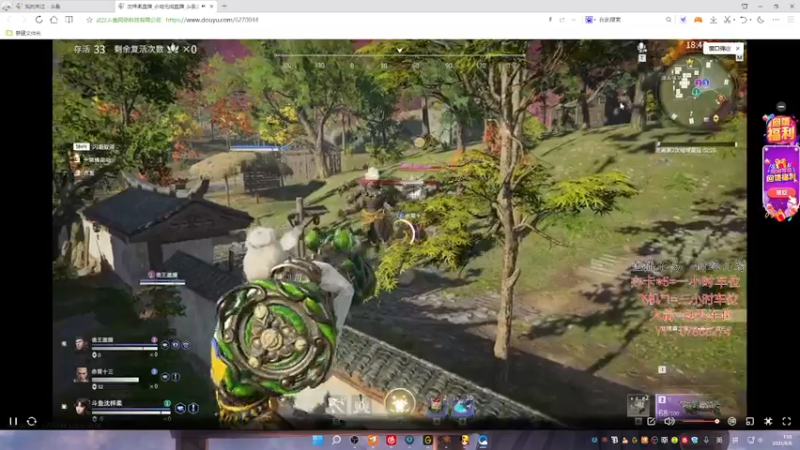This screenshot has width=800, height=450.
Task: Open the Windows Start button
Action: click(x=317, y=440)
